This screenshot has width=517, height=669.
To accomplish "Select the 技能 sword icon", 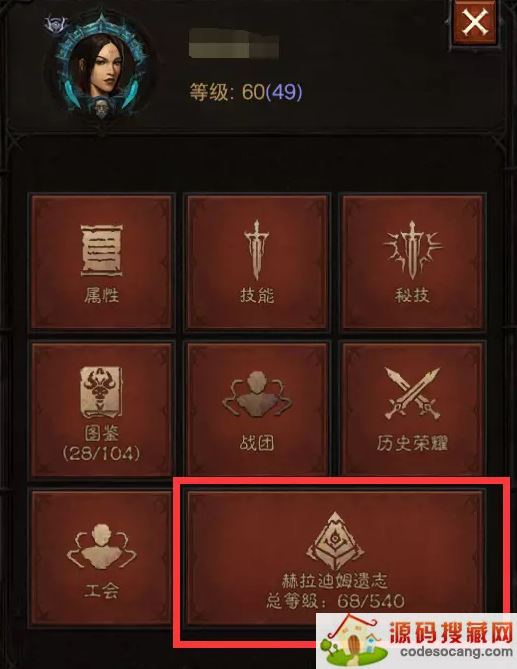I will pos(256,250).
